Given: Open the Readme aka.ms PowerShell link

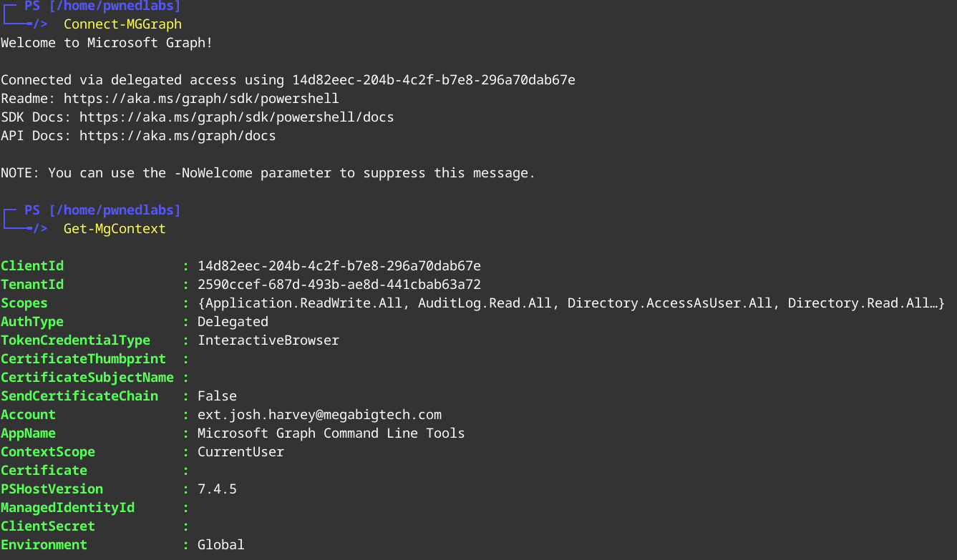Looking at the screenshot, I should point(201,99).
